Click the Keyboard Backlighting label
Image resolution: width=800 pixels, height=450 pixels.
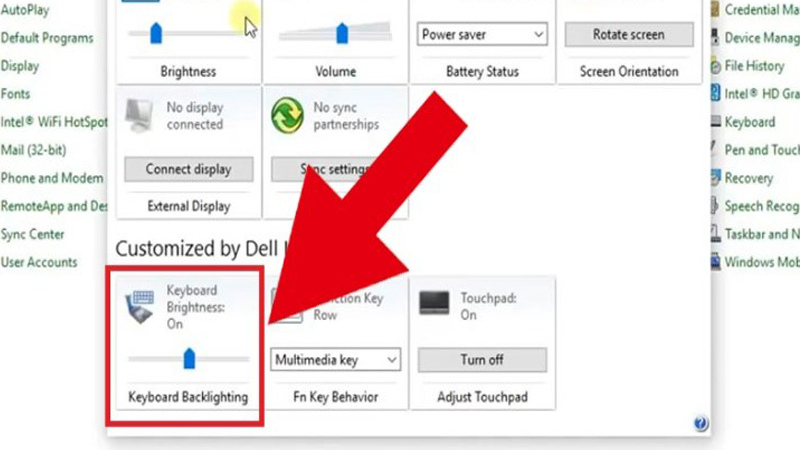[188, 397]
